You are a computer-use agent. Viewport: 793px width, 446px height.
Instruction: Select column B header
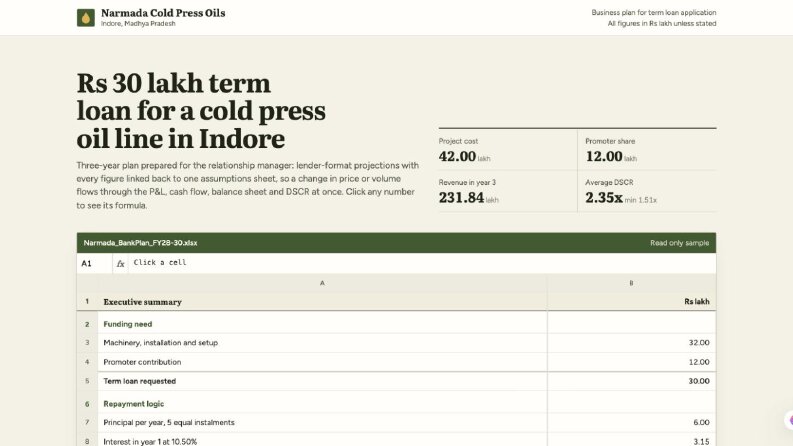(x=631, y=283)
